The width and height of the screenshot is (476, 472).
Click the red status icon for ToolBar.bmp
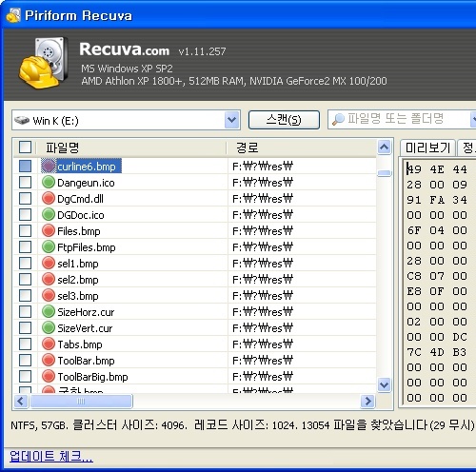pos(49,361)
